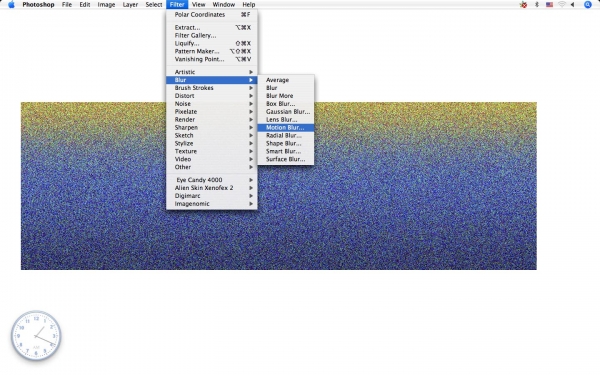Apply the Average blur
The image size is (600, 375).
click(x=286, y=80)
